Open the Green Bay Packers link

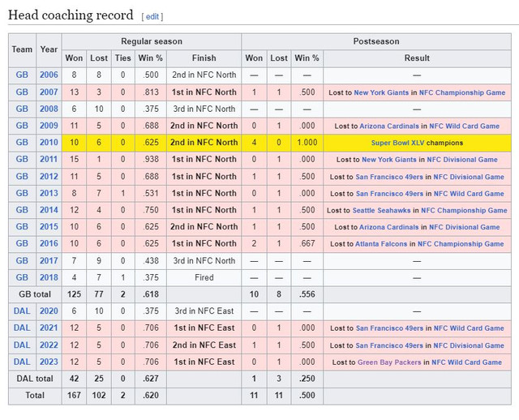point(389,362)
